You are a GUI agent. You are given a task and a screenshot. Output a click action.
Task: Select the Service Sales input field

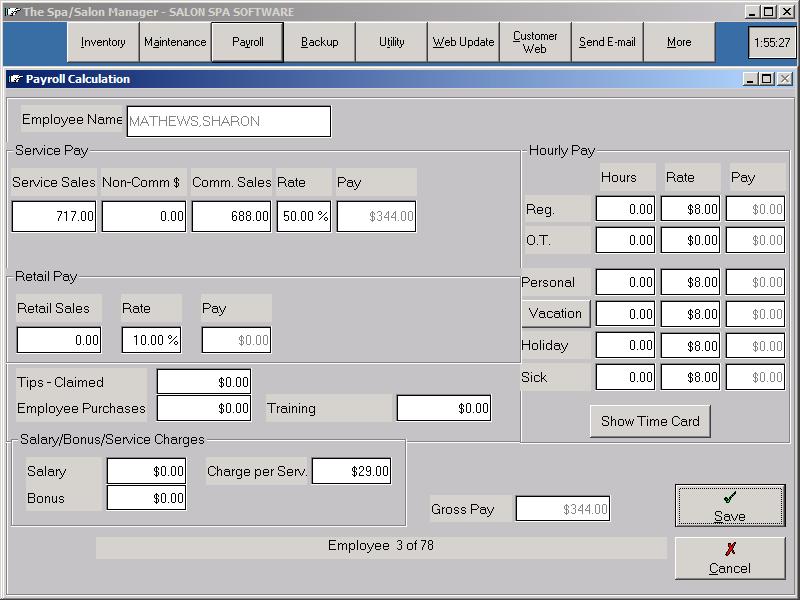[54, 216]
